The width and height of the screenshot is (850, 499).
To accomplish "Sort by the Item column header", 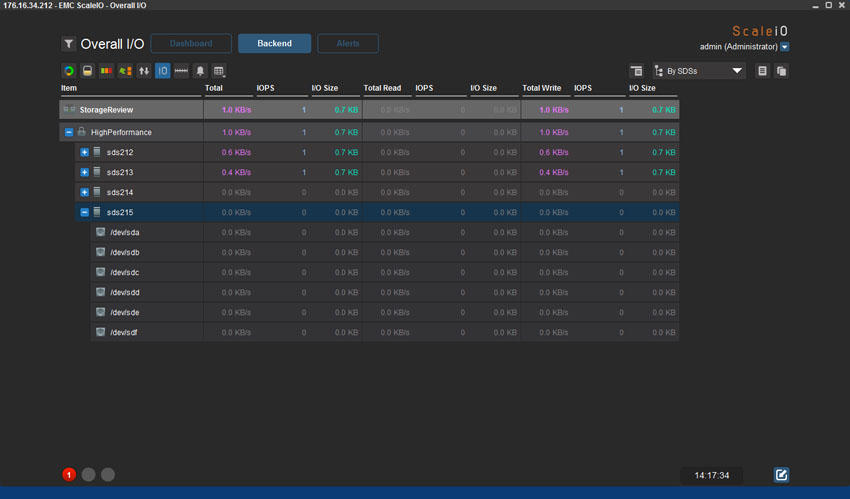I will [x=69, y=88].
